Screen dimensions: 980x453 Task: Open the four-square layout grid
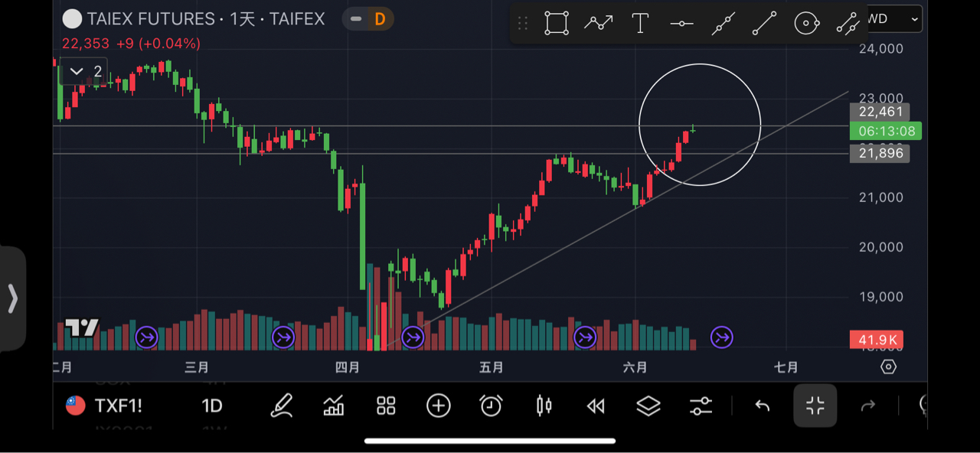click(x=386, y=406)
